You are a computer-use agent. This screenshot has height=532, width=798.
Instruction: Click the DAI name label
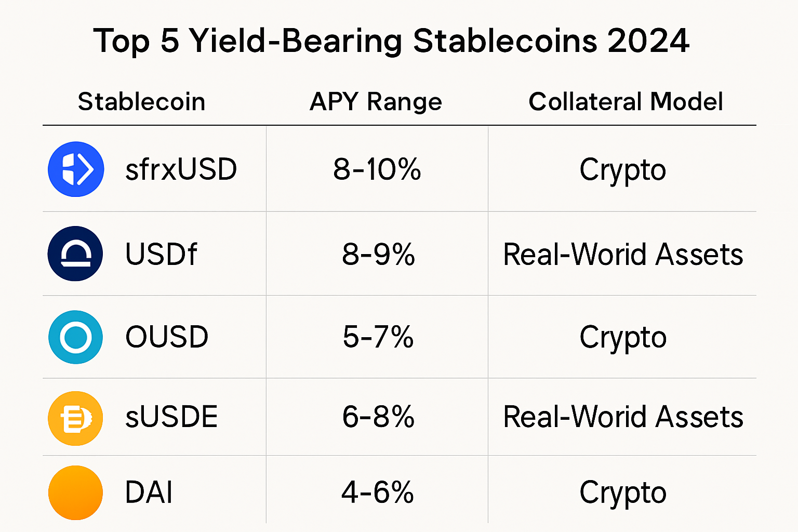[149, 493]
